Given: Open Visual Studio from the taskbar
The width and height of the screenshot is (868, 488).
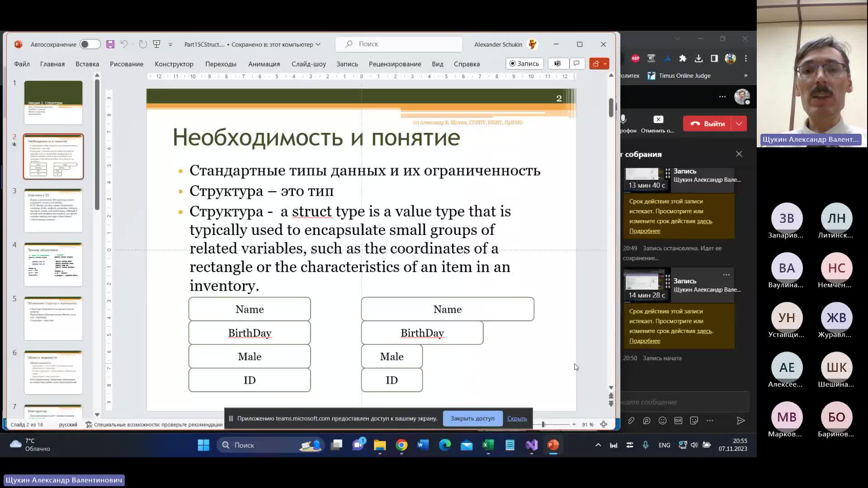Looking at the screenshot, I should pyautogui.click(x=532, y=445).
